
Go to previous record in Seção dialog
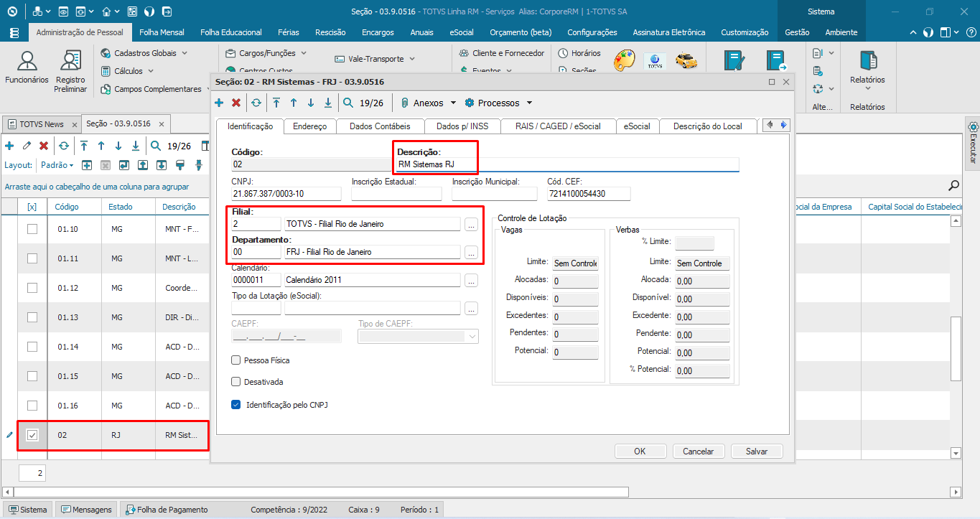(294, 103)
